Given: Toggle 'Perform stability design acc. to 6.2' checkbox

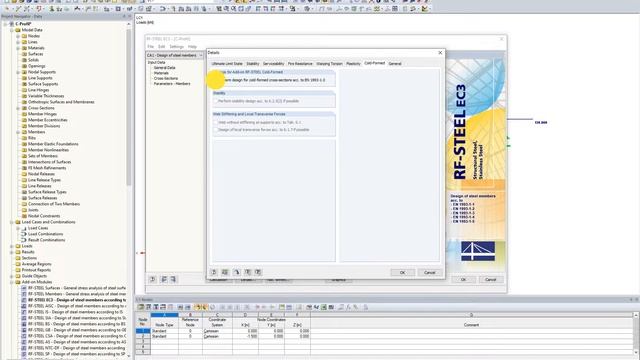Looking at the screenshot, I should click(216, 101).
